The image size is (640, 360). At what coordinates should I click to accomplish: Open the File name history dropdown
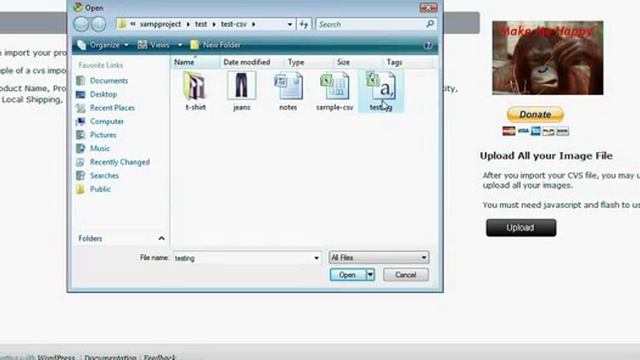[316, 258]
